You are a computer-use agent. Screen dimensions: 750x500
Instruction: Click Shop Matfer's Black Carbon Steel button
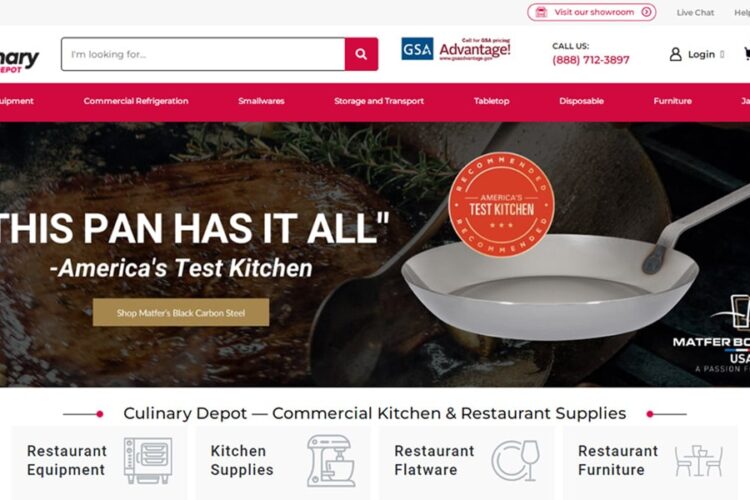pyautogui.click(x=181, y=312)
